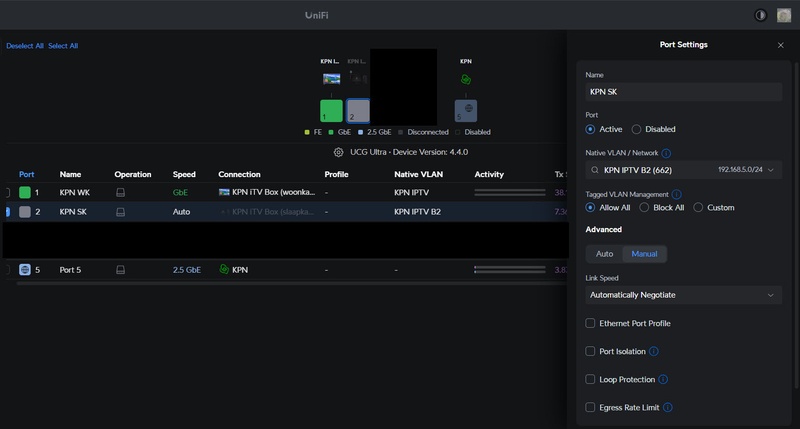The image size is (800, 429).
Task: Click the 2.5 GbE speed in Port 5 row
Action: [187, 270]
